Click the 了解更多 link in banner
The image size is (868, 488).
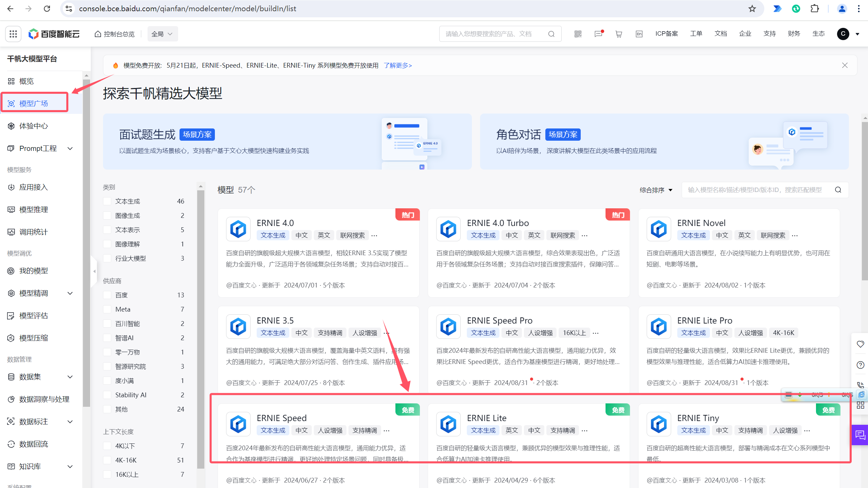pos(398,65)
